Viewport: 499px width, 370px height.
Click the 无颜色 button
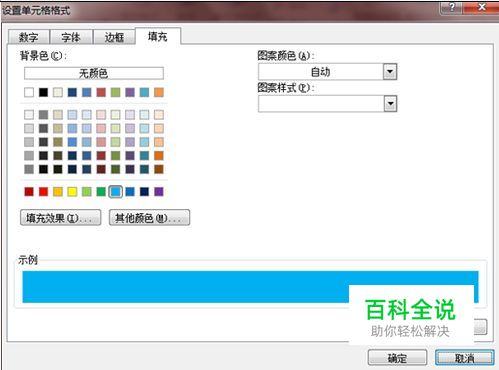point(94,73)
